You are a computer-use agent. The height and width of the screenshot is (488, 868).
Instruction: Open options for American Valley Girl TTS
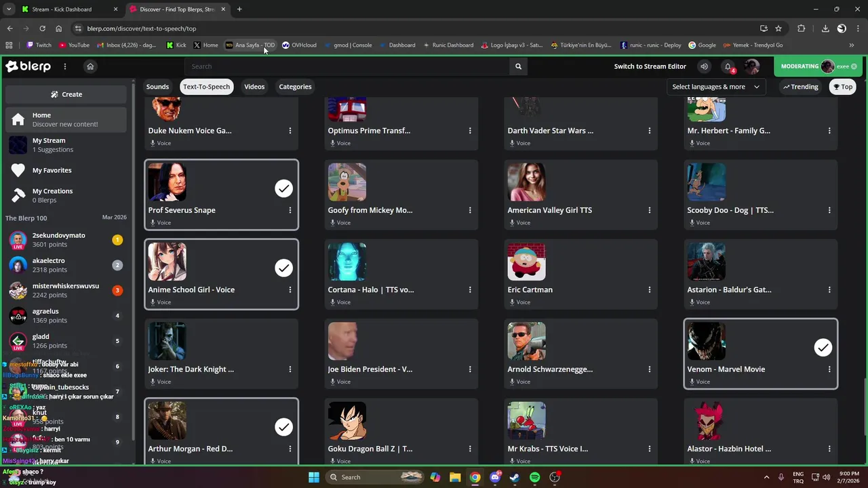650,210
